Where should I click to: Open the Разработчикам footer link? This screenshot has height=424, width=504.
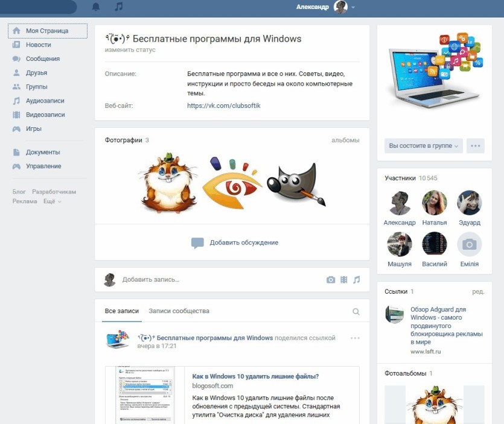click(x=54, y=192)
